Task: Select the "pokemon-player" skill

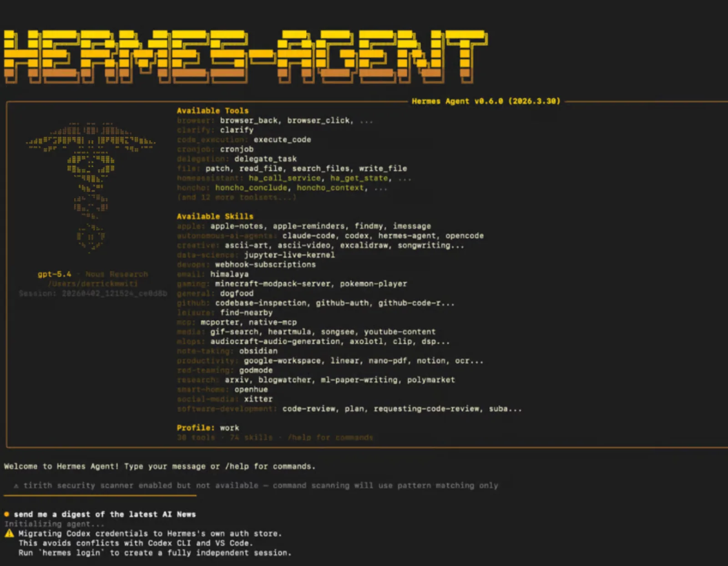Action: (x=374, y=284)
